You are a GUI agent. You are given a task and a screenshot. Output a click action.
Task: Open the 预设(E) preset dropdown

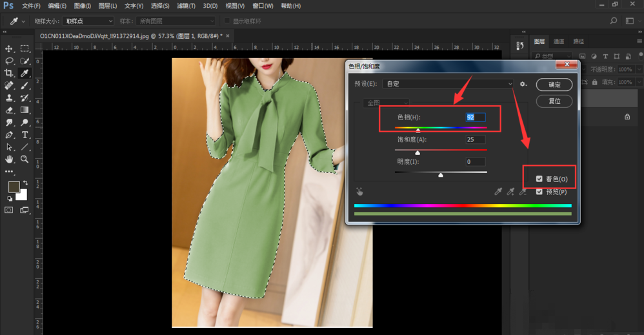(448, 84)
